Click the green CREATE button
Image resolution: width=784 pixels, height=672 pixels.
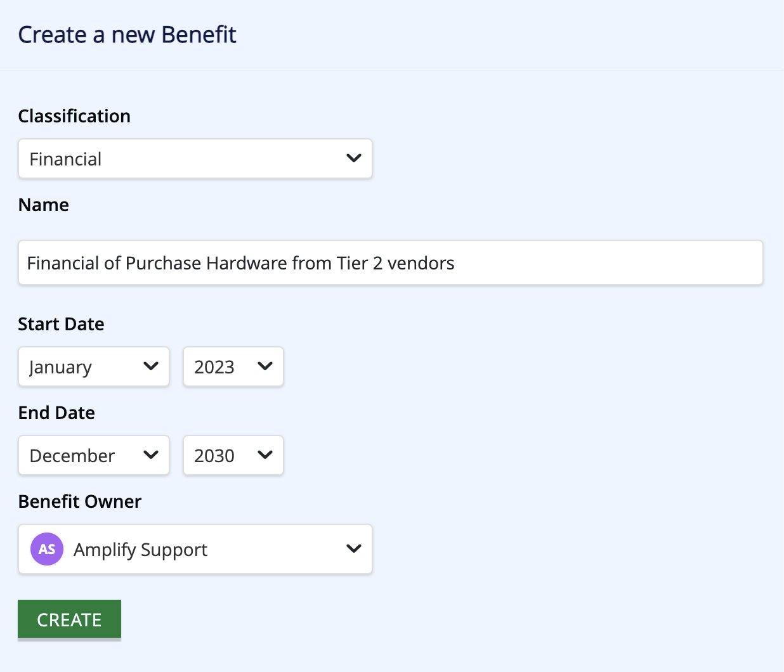[69, 619]
